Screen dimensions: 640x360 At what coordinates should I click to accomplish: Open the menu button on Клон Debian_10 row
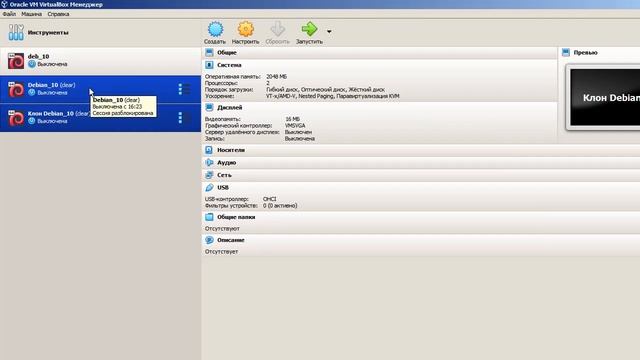184,118
